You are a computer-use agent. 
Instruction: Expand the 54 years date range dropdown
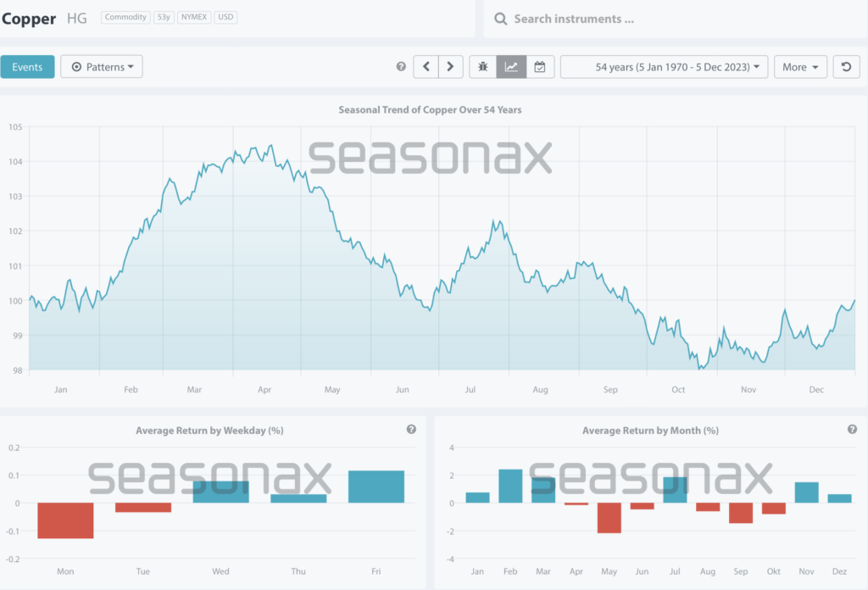click(665, 67)
